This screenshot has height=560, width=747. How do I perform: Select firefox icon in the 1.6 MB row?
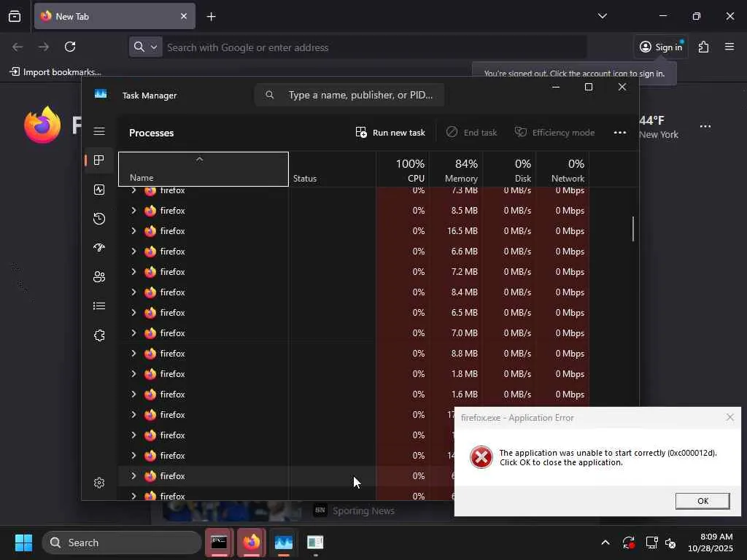click(150, 394)
